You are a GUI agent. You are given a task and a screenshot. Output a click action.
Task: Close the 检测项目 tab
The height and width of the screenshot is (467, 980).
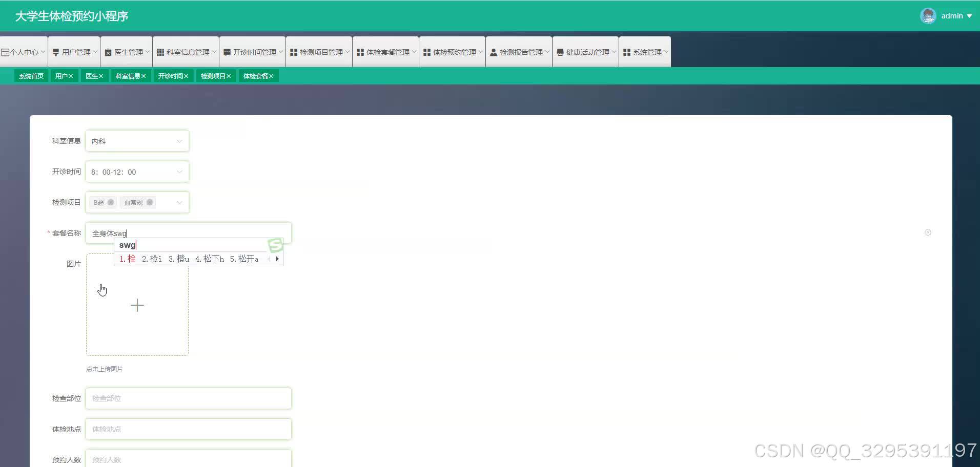229,76
